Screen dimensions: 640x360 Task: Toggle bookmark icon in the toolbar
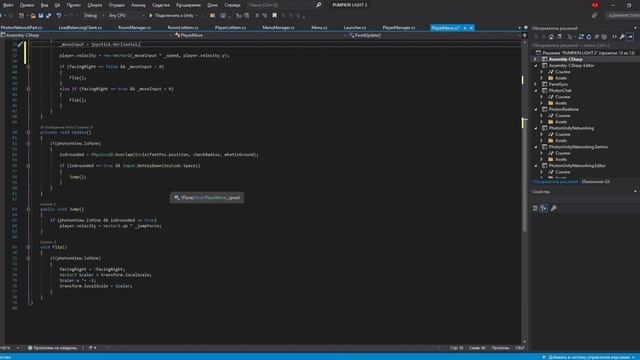(x=275, y=16)
